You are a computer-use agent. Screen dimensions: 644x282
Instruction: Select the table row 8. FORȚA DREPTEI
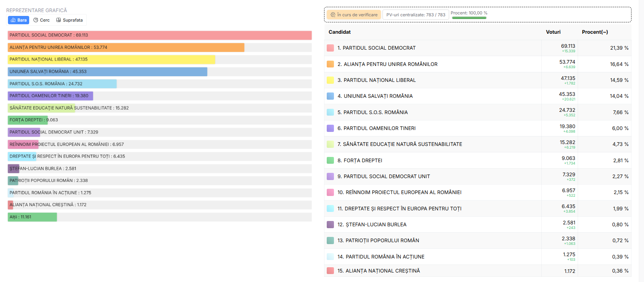click(x=478, y=160)
